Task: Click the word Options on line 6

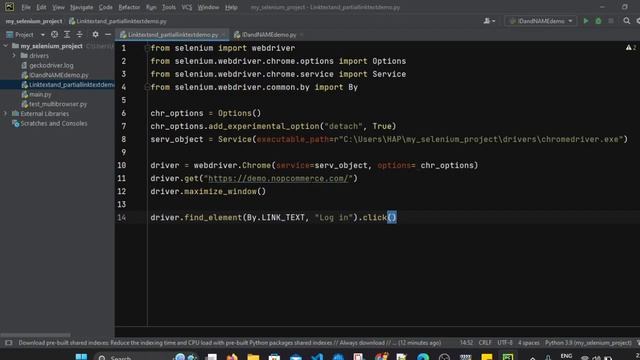Action: 234,113
